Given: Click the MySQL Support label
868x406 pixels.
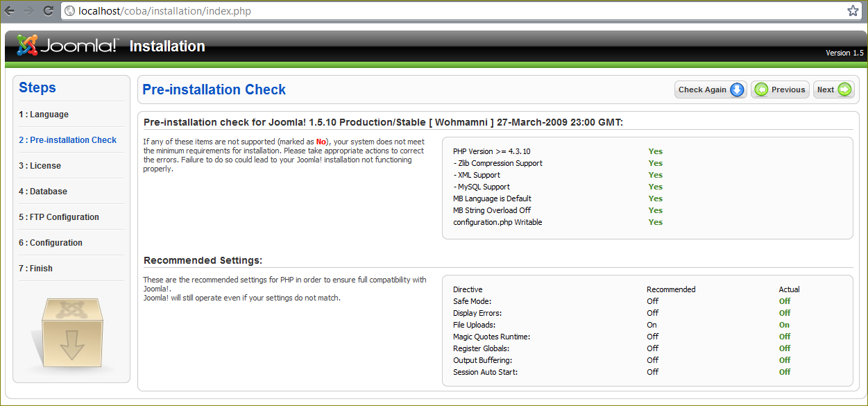Looking at the screenshot, I should click(482, 187).
